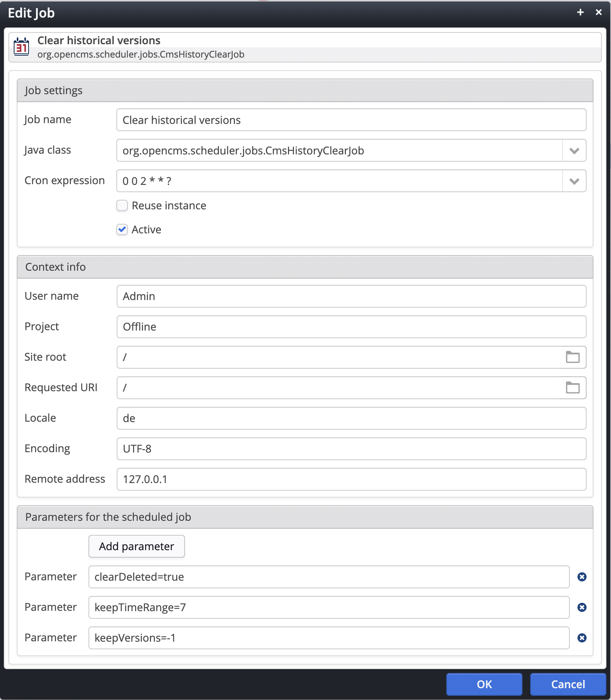Click the calendar job icon in header
Viewport: 611px width, 700px height.
21,47
